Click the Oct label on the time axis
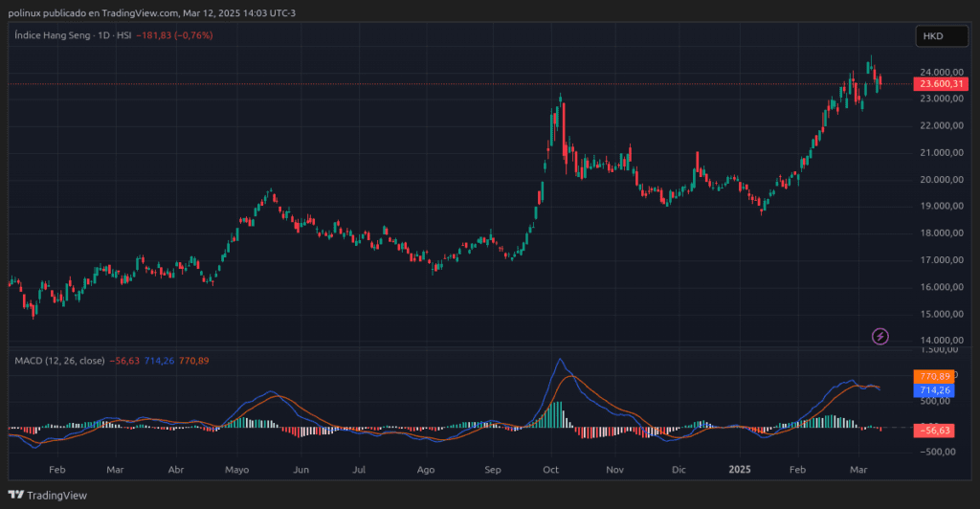Viewport: 980px width, 509px height. (x=550, y=470)
